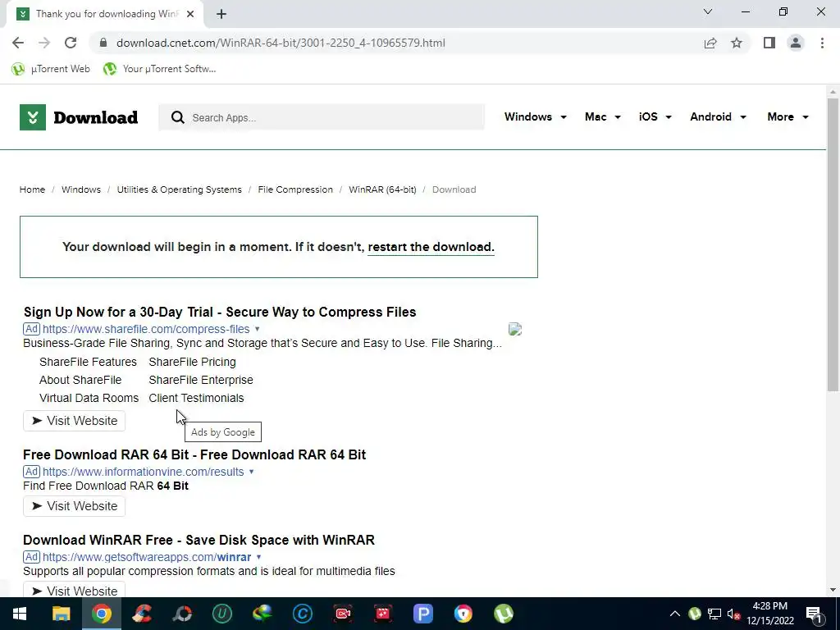Open 'Free Download RAR 64 Bit' ad title
Image resolution: width=840 pixels, height=630 pixels.
[194, 454]
